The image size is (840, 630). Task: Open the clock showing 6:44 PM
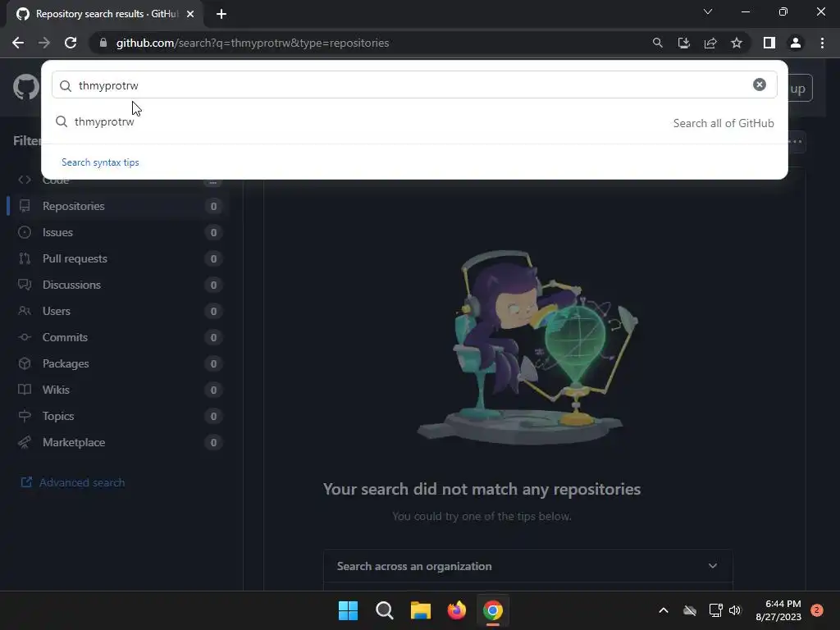(778, 610)
